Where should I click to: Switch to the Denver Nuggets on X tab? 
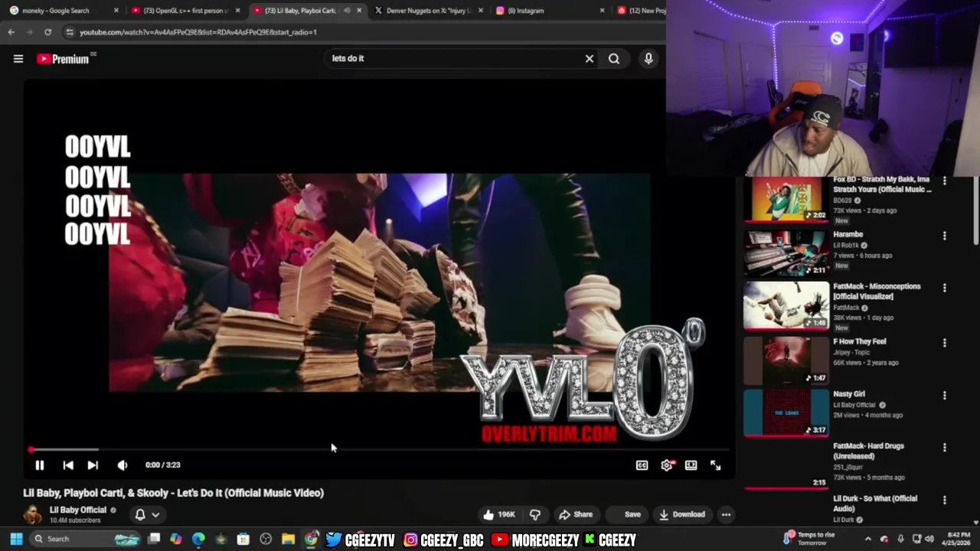[427, 11]
